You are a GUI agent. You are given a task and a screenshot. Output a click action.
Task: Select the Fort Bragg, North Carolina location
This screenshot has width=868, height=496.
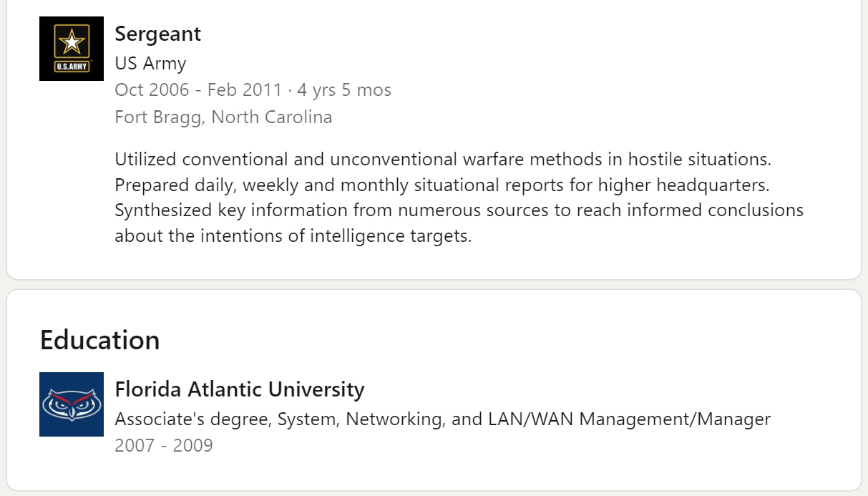click(x=223, y=117)
